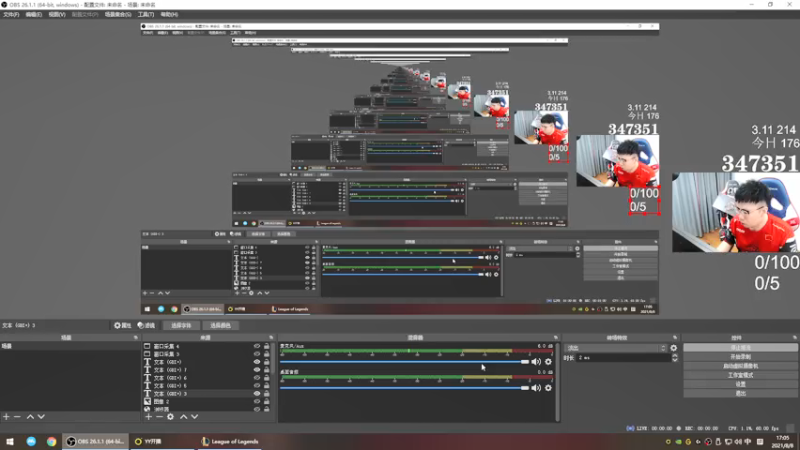
Task: Move scene down using the 场景 panel down arrow
Action: click(41, 417)
